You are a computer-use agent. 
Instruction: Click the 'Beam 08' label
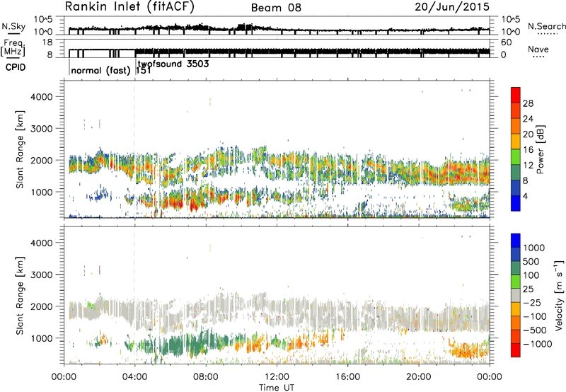point(276,8)
